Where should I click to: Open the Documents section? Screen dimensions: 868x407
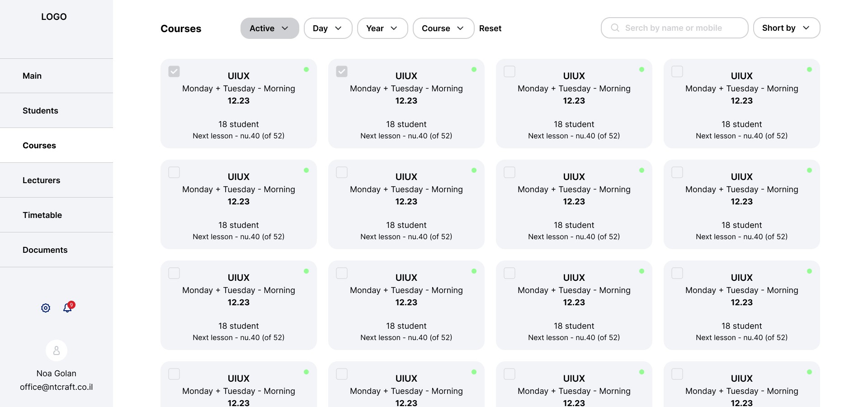point(57,250)
